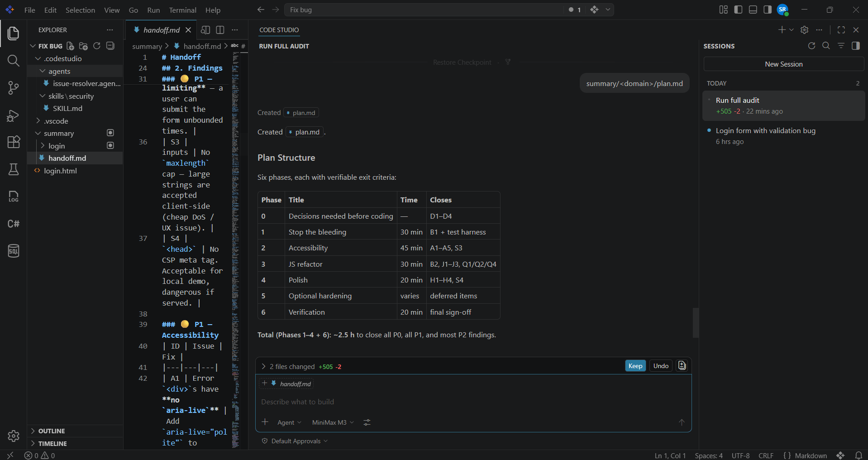Open the Testing flask view
Screen dimensions: 868x460
coord(14,169)
